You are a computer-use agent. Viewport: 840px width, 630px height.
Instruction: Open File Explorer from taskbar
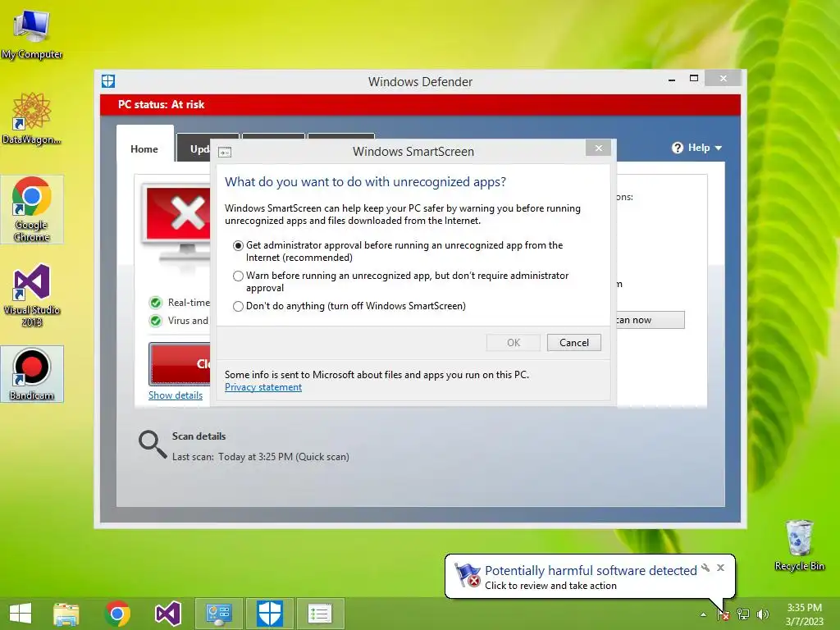tap(66, 614)
